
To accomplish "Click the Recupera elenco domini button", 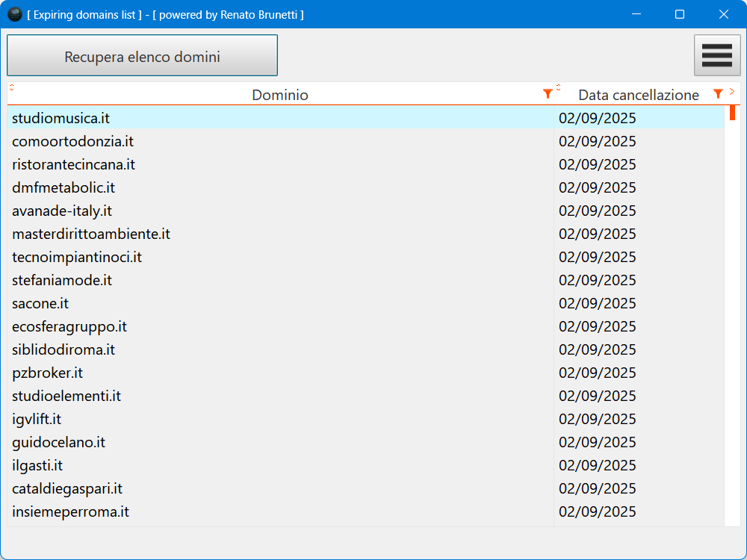I will (142, 56).
